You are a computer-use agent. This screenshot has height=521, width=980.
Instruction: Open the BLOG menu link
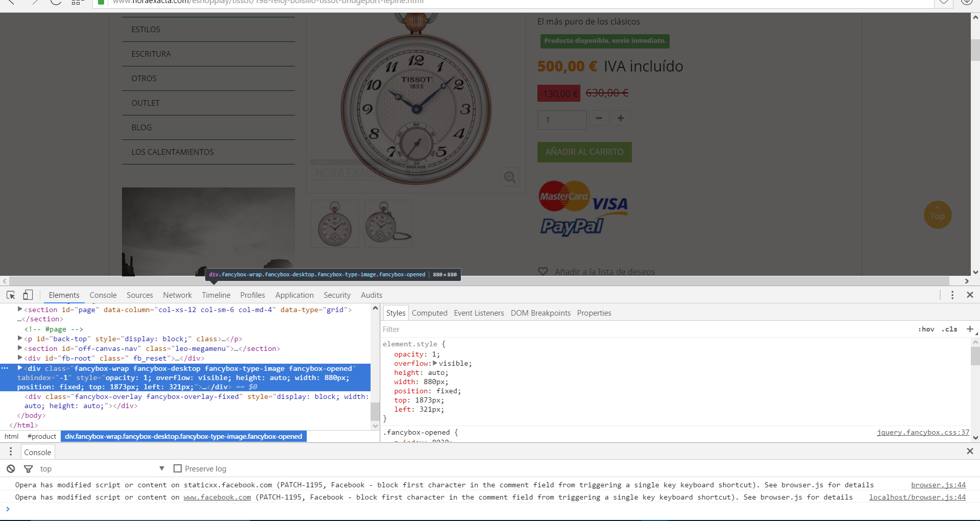pos(141,128)
